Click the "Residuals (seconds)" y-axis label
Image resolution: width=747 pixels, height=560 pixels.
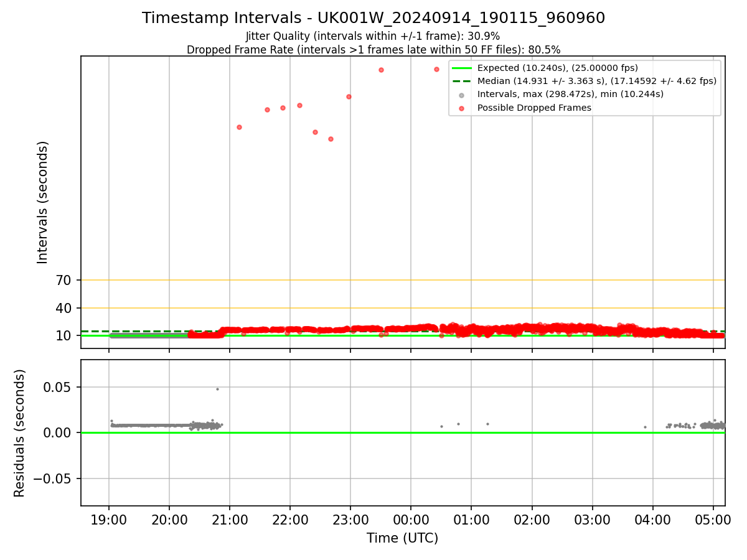[x=19, y=433]
